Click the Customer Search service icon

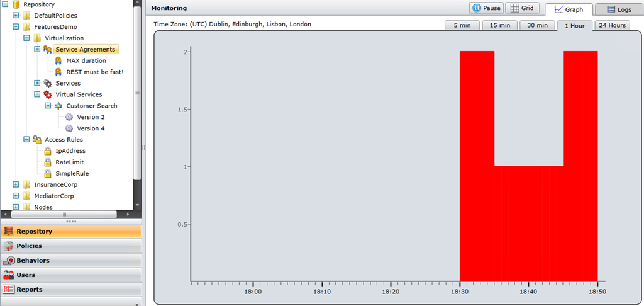(58, 106)
